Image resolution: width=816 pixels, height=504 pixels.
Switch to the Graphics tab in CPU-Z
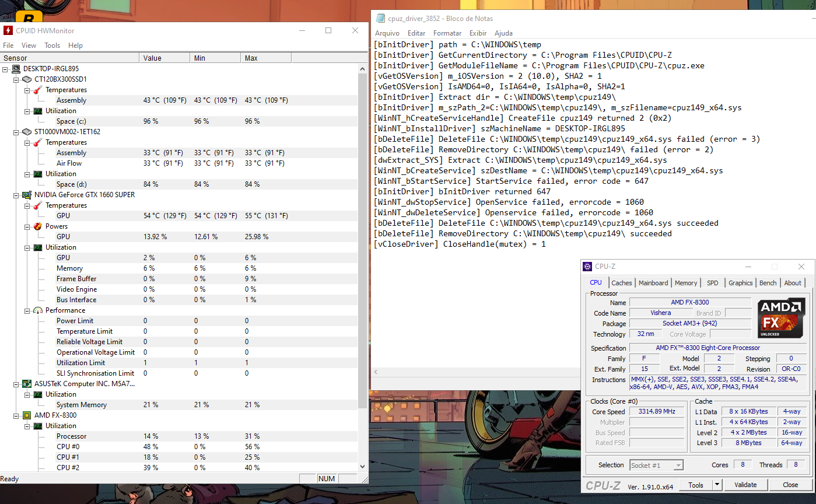click(740, 283)
